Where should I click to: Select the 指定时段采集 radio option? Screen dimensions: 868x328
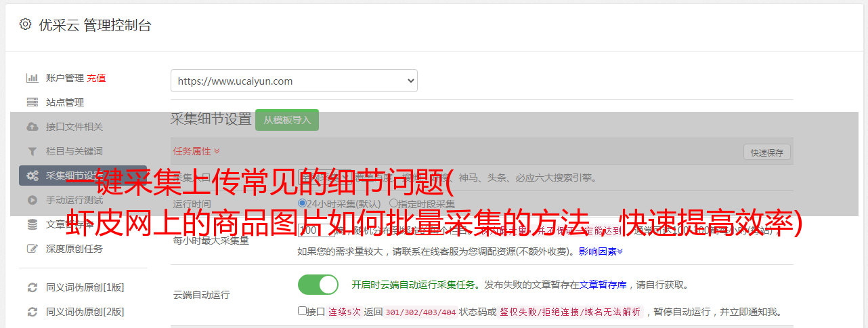(x=393, y=203)
